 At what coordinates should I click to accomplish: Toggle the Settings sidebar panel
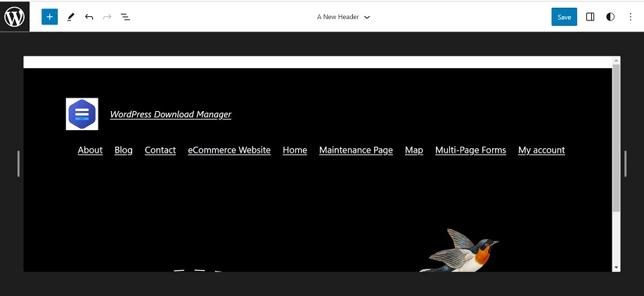(x=590, y=17)
